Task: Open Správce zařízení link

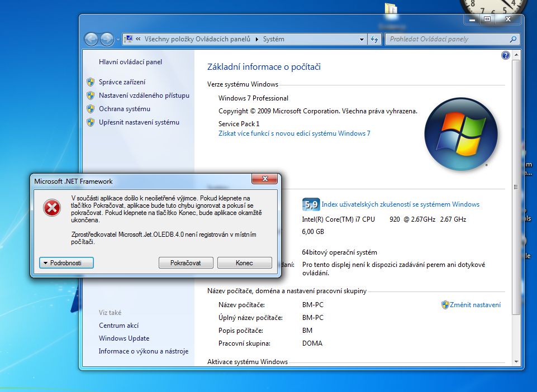Action: (x=122, y=82)
